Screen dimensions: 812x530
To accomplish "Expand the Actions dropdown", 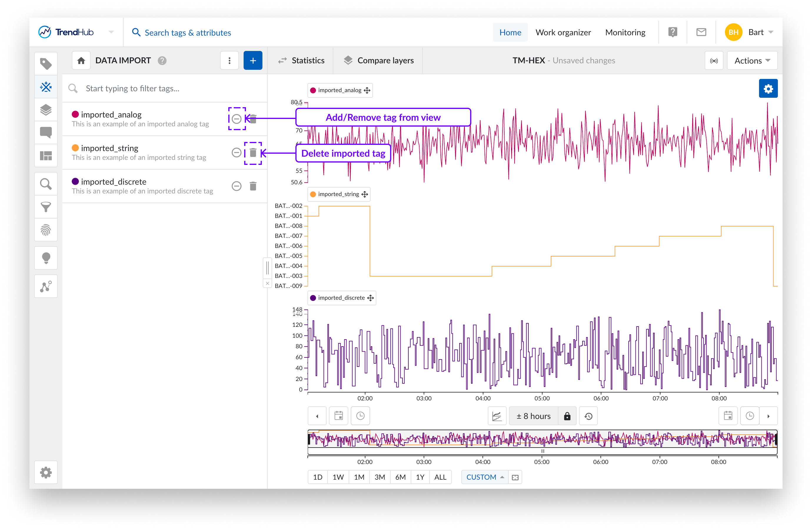I will click(752, 61).
